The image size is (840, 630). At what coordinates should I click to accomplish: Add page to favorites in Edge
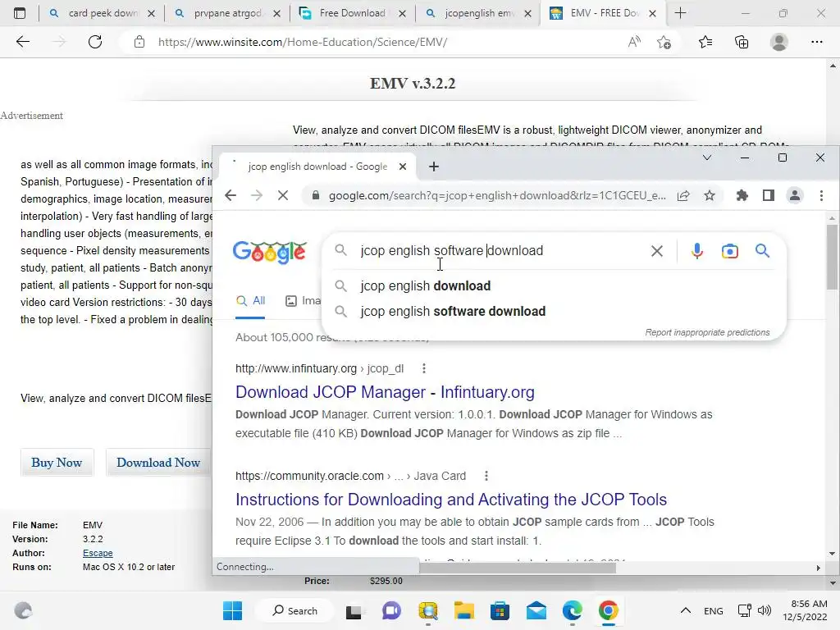[664, 42]
